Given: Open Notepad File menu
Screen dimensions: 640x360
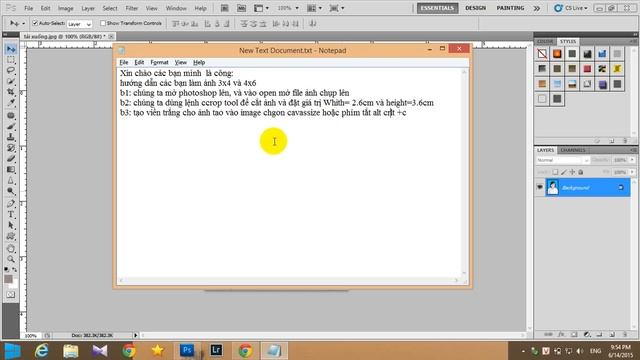Looking at the screenshot, I should pyautogui.click(x=124, y=62).
